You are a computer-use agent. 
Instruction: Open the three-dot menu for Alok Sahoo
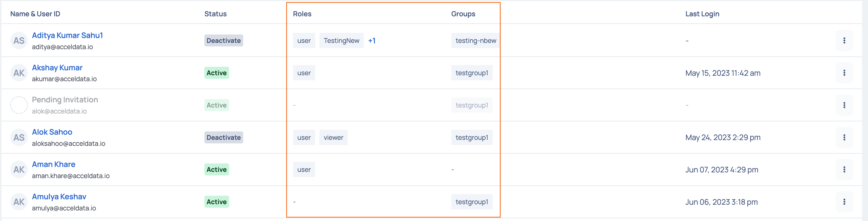point(844,137)
